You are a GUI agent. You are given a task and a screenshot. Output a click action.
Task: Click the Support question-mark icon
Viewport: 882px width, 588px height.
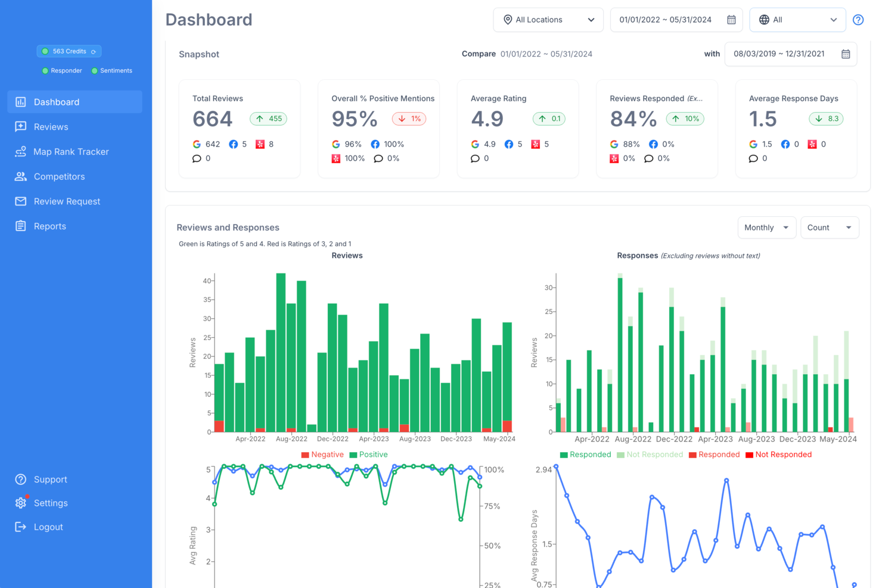point(21,480)
